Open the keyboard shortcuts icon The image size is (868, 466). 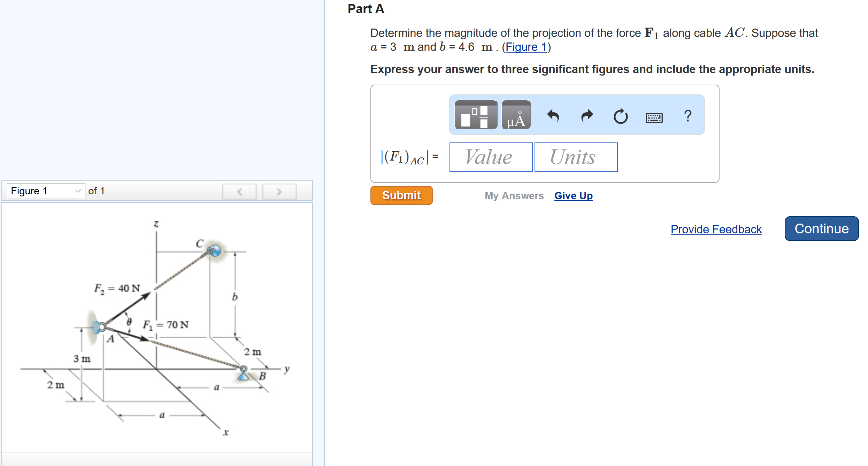[x=654, y=118]
